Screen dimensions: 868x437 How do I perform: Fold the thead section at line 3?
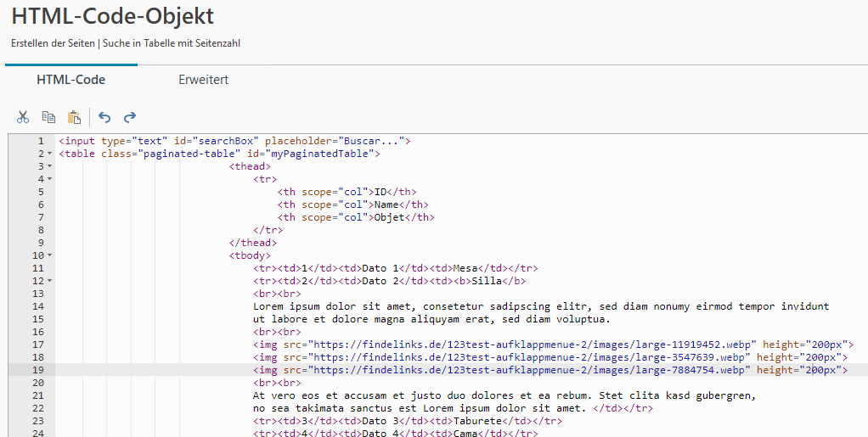(50, 166)
